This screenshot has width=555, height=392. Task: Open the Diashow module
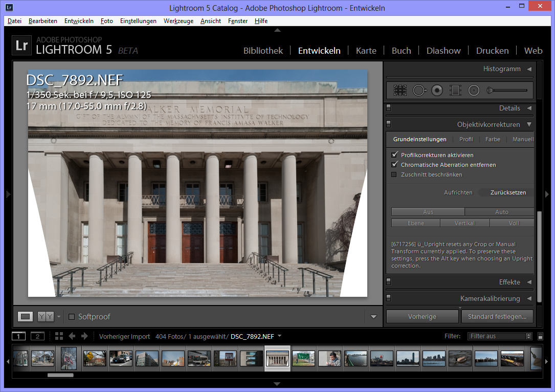[x=443, y=51]
